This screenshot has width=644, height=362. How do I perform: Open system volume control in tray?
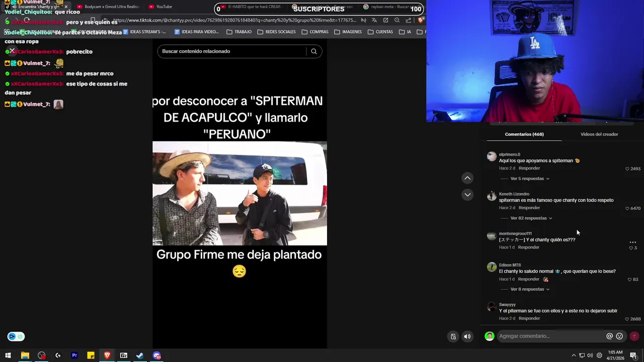point(590,355)
